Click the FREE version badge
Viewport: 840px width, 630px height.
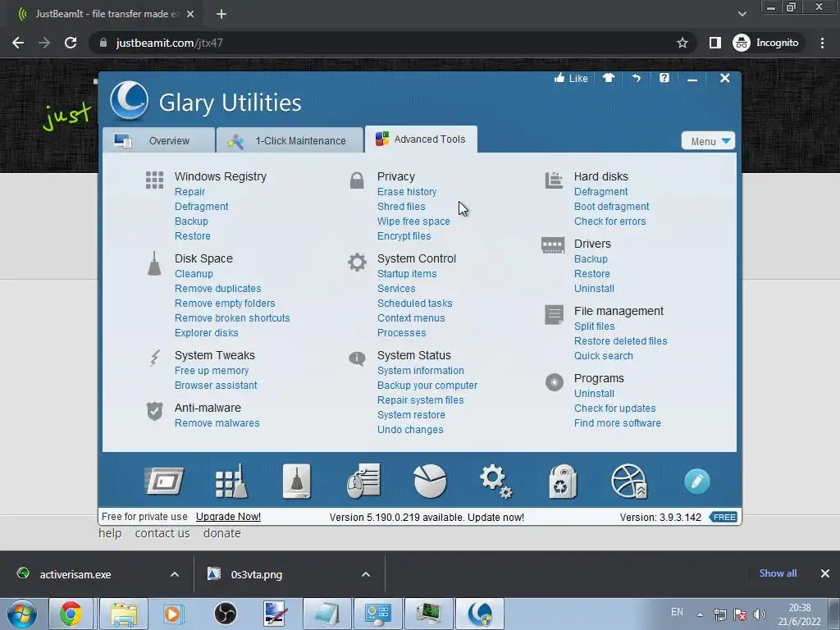click(x=724, y=517)
